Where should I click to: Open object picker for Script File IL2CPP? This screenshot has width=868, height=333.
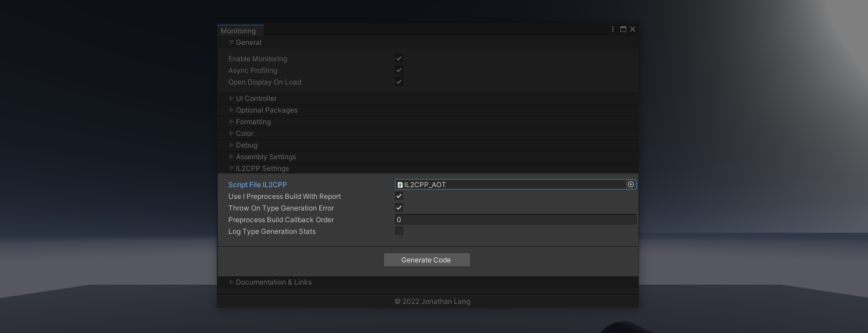click(631, 184)
